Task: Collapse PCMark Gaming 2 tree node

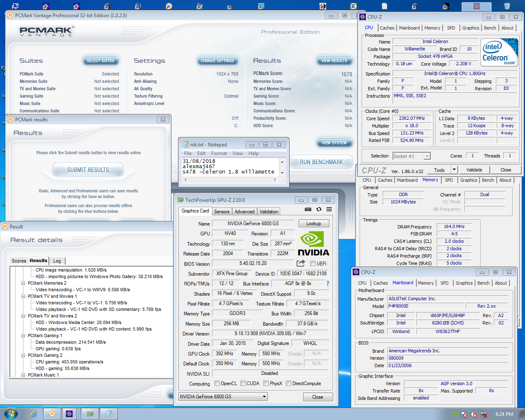Action: coord(23,356)
